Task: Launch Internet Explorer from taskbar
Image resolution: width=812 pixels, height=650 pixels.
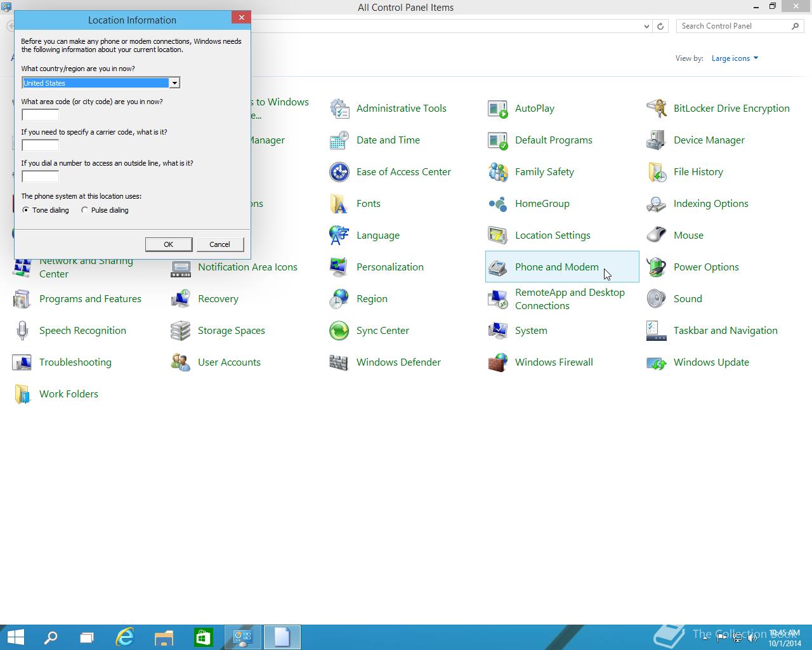Action: coord(125,637)
